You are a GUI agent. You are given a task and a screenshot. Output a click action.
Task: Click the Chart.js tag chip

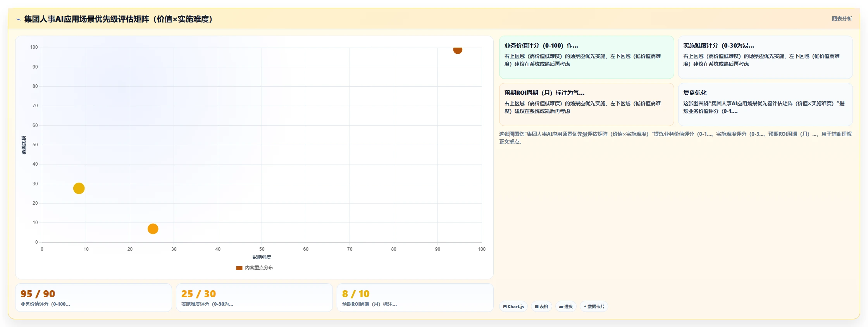(x=513, y=306)
